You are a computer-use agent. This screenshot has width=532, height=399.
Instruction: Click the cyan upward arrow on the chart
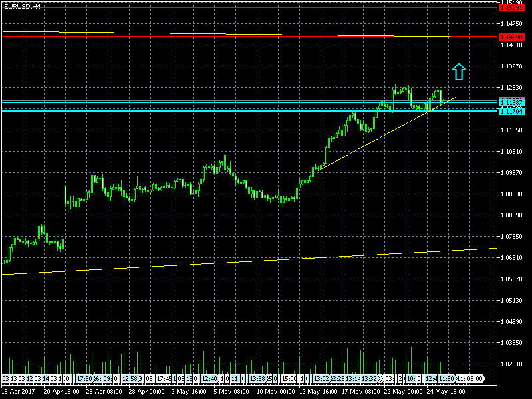point(459,72)
